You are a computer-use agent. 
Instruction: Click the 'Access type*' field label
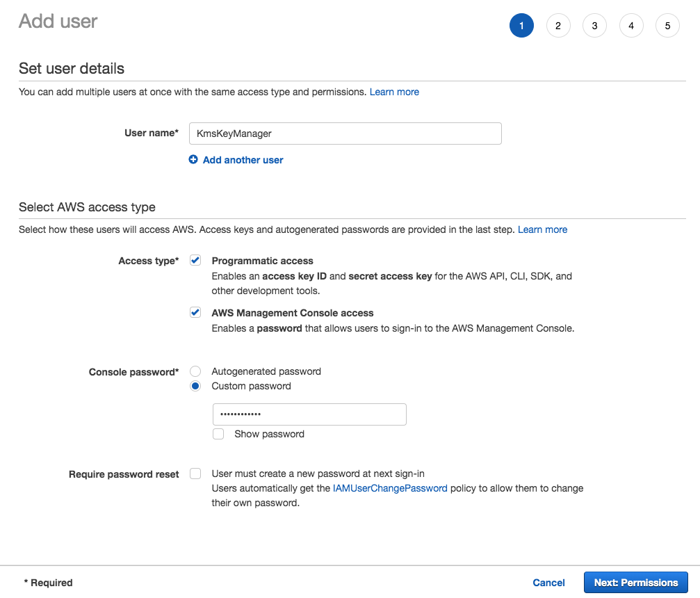[149, 261]
